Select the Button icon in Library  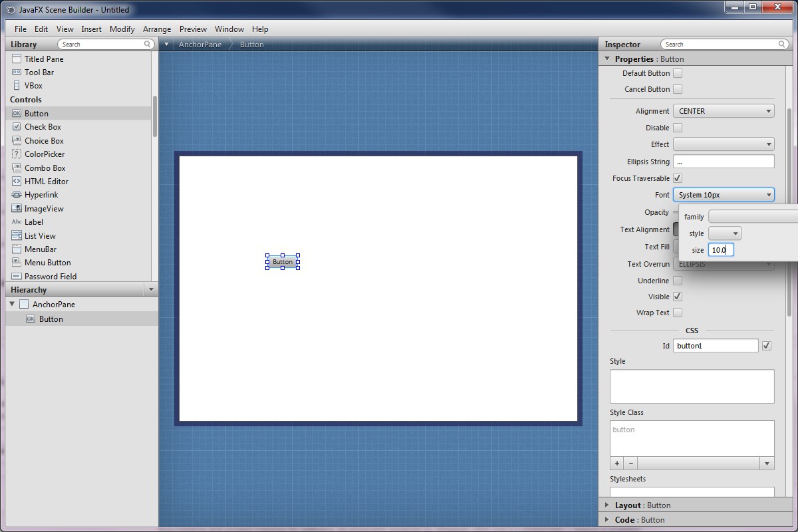click(17, 114)
